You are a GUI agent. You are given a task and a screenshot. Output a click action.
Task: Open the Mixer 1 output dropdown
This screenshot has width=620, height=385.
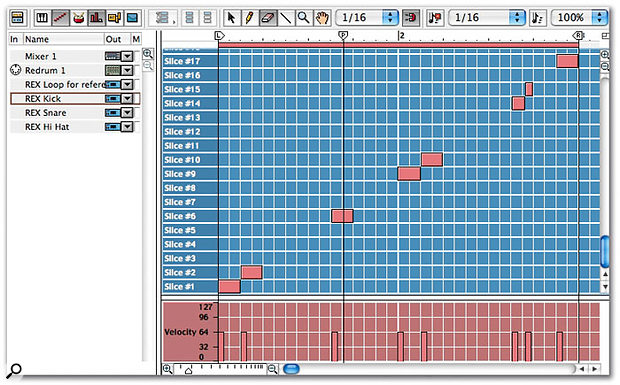pos(127,57)
